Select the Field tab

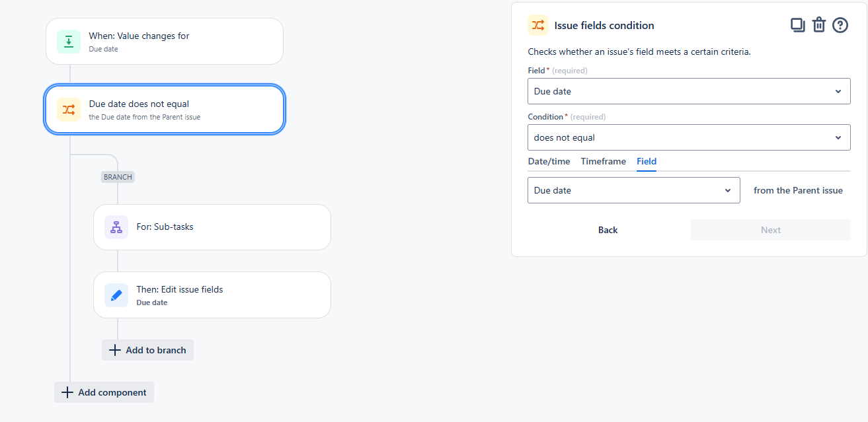tap(647, 161)
